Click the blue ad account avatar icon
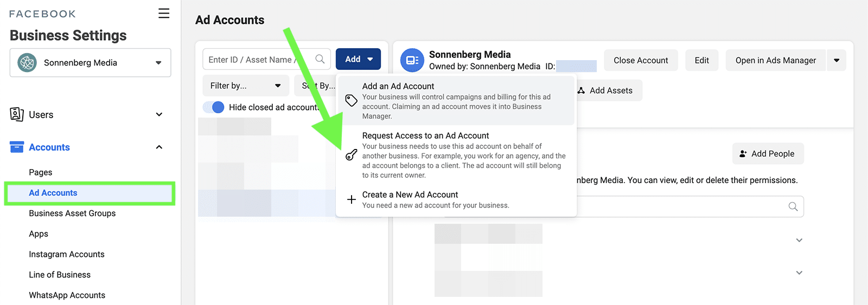The image size is (868, 305). point(412,60)
